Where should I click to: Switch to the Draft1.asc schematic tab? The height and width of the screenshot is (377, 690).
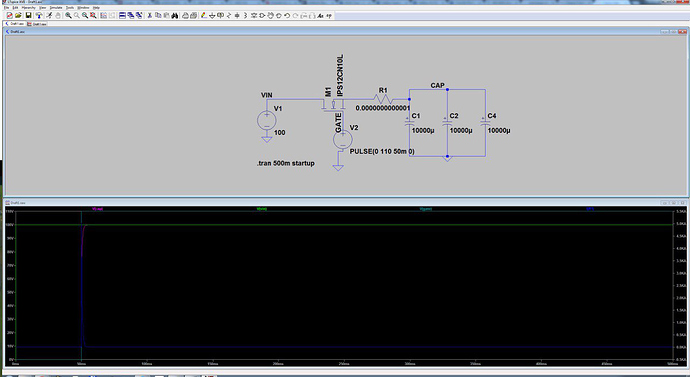tap(15, 24)
